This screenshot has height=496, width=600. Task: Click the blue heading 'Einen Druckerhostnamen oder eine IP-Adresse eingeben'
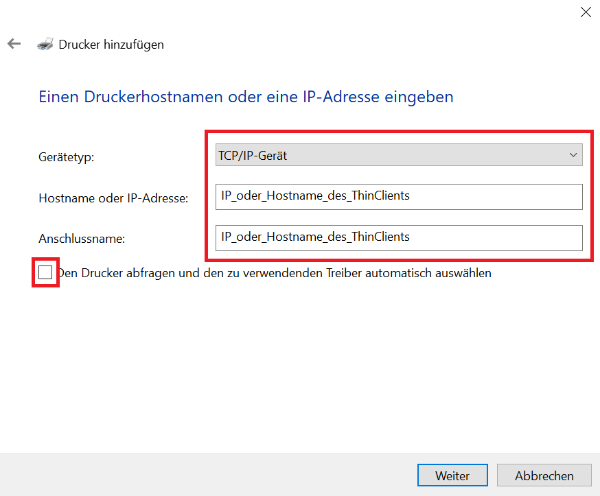tap(246, 97)
